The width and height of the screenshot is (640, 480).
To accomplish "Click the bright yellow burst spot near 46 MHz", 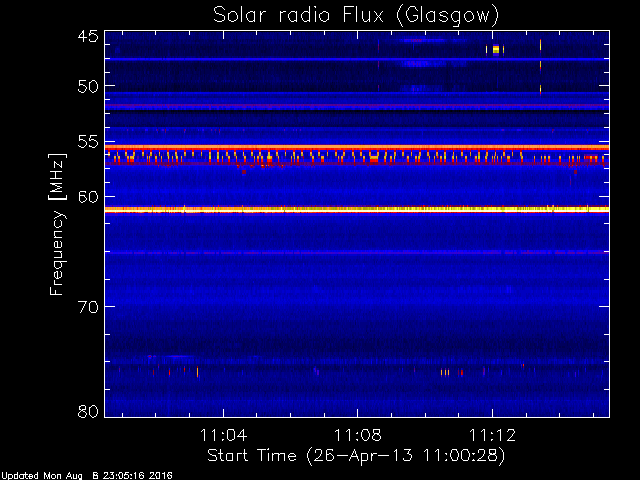I will (496, 50).
